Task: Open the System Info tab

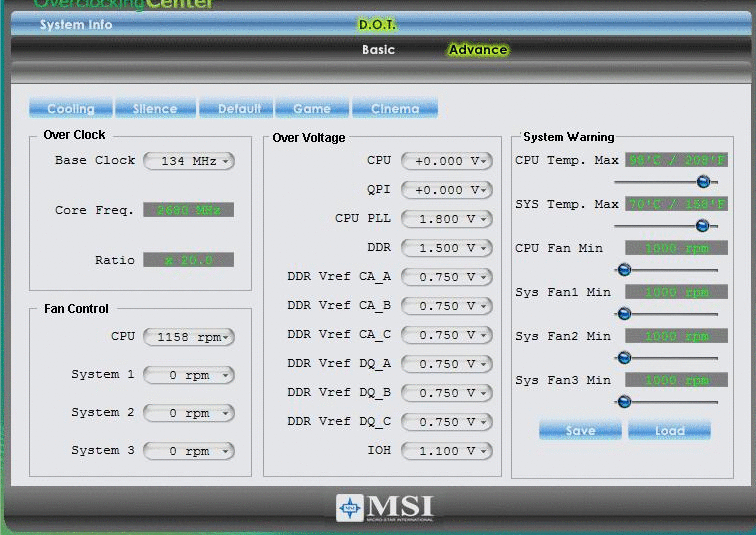Action: [x=76, y=25]
